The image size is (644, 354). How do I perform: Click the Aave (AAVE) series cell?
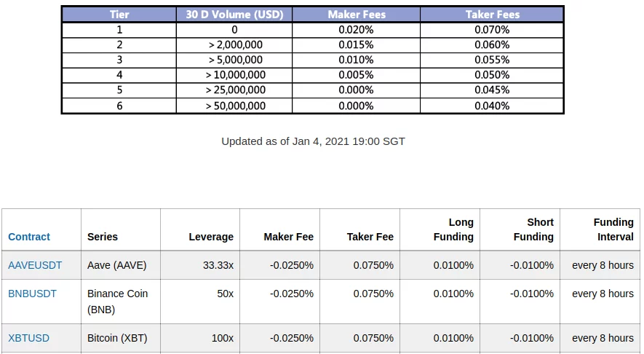(x=116, y=265)
